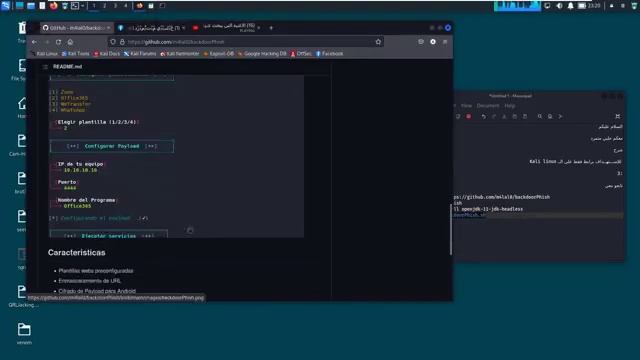Viewport: 640px width, 360px height.
Task: Select the GitHub browser tab
Action: pos(76,28)
